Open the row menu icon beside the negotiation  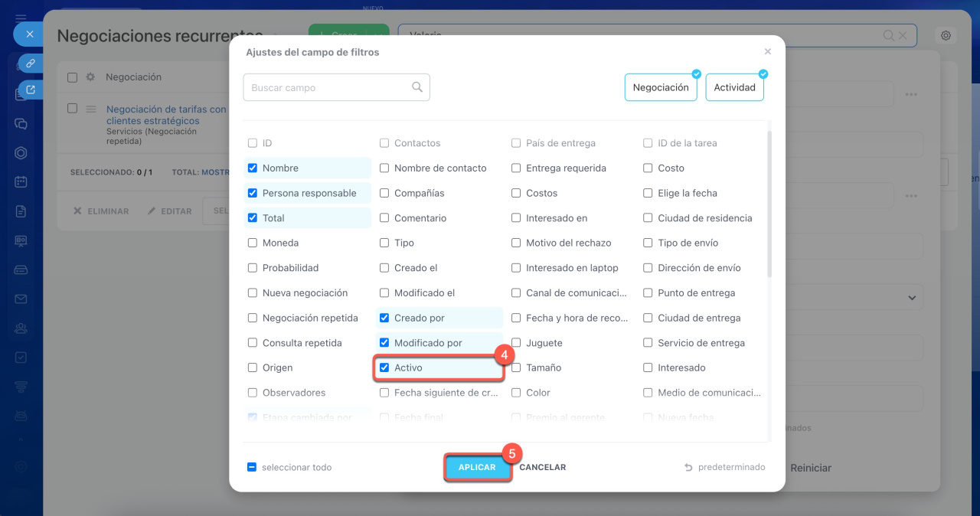(x=90, y=109)
